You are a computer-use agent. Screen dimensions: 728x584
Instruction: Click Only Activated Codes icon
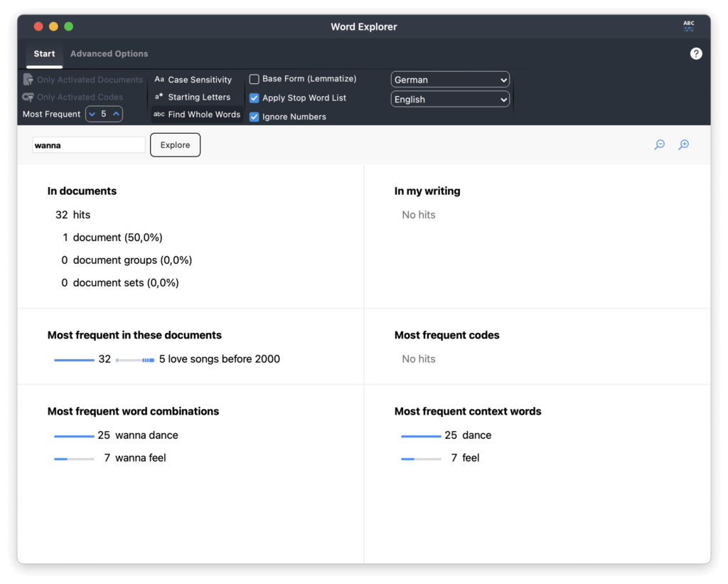pyautogui.click(x=28, y=97)
